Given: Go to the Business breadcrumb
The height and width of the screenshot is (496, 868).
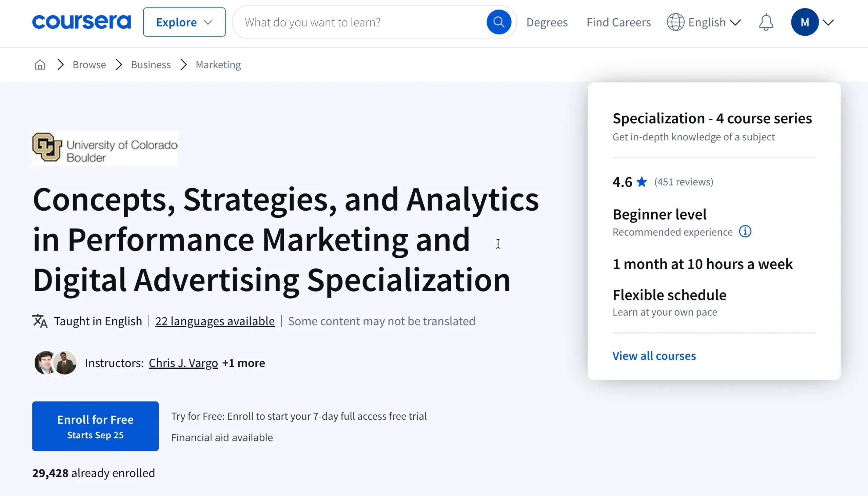Looking at the screenshot, I should (x=151, y=65).
